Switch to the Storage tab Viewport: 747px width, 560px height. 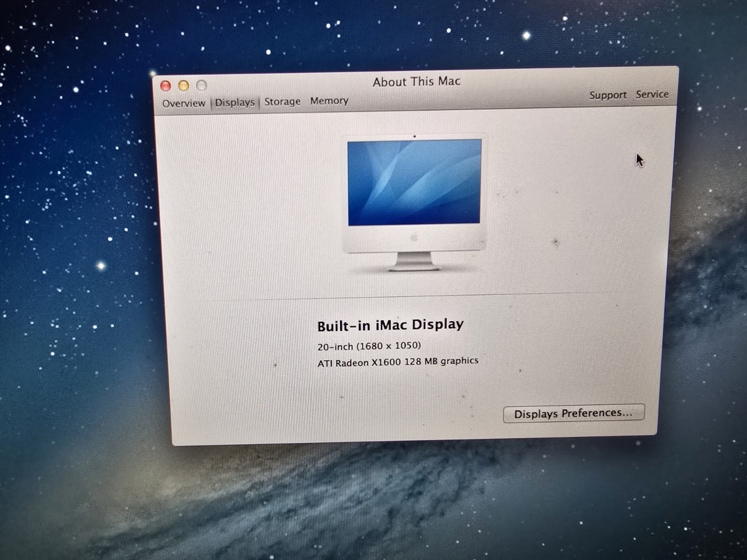pos(282,101)
